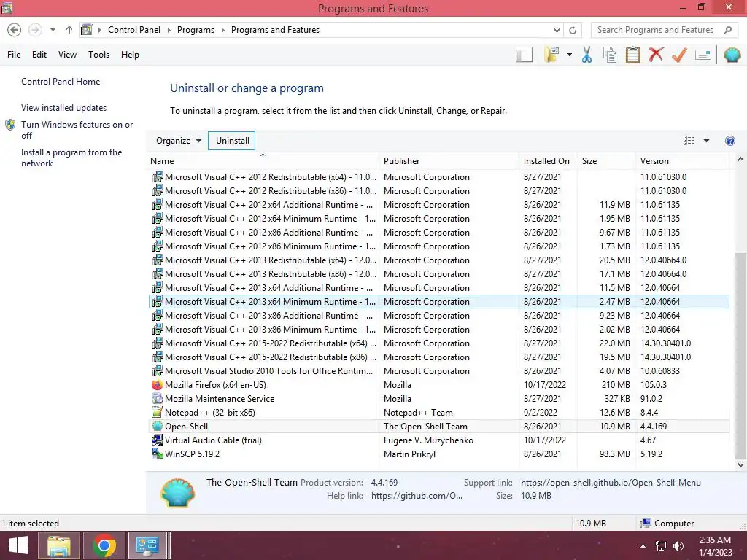
Task: Select Mozilla Firefox (x64 en-US) entry
Action: (438, 385)
